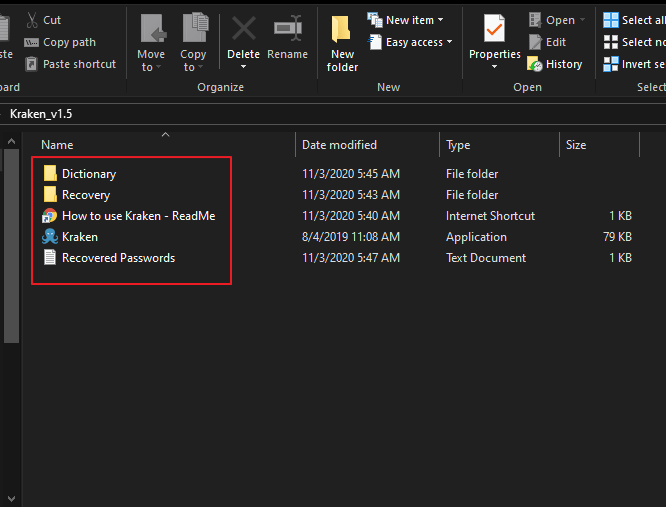Click the Edit icon in ribbon

[x=535, y=42]
